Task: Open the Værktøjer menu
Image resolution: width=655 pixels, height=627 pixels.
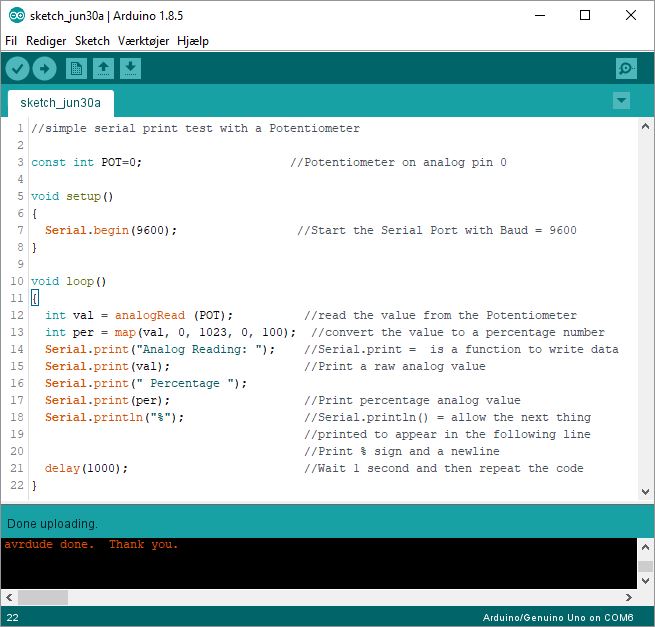Action: click(x=143, y=41)
